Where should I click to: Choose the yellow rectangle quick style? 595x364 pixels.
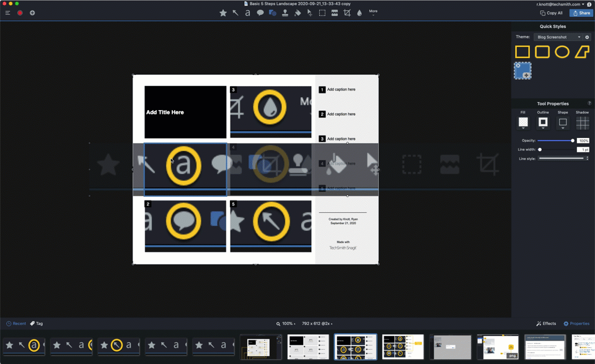tap(522, 51)
